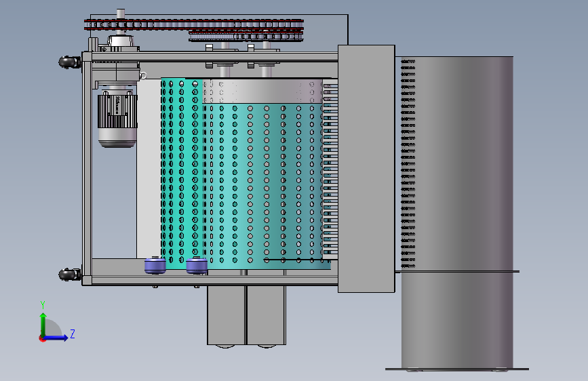
Task: Select the long roller chain at top
Action: click(x=194, y=25)
